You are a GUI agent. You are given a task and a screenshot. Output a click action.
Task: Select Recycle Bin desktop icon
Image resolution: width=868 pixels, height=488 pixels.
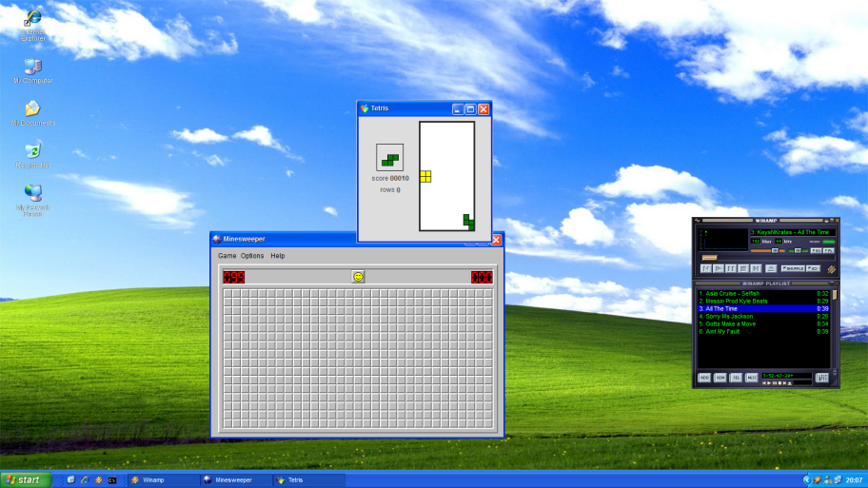coord(33,155)
